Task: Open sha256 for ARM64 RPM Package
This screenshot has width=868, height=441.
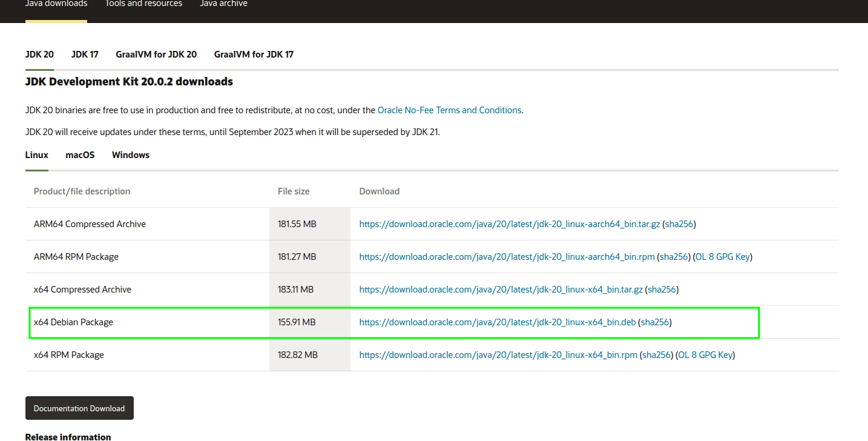Action: (674, 257)
